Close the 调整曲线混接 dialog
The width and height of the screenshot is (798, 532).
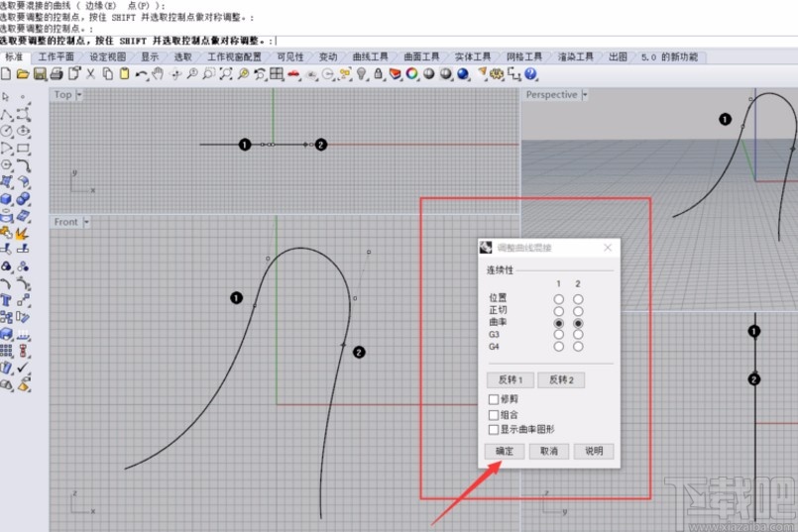tap(608, 248)
